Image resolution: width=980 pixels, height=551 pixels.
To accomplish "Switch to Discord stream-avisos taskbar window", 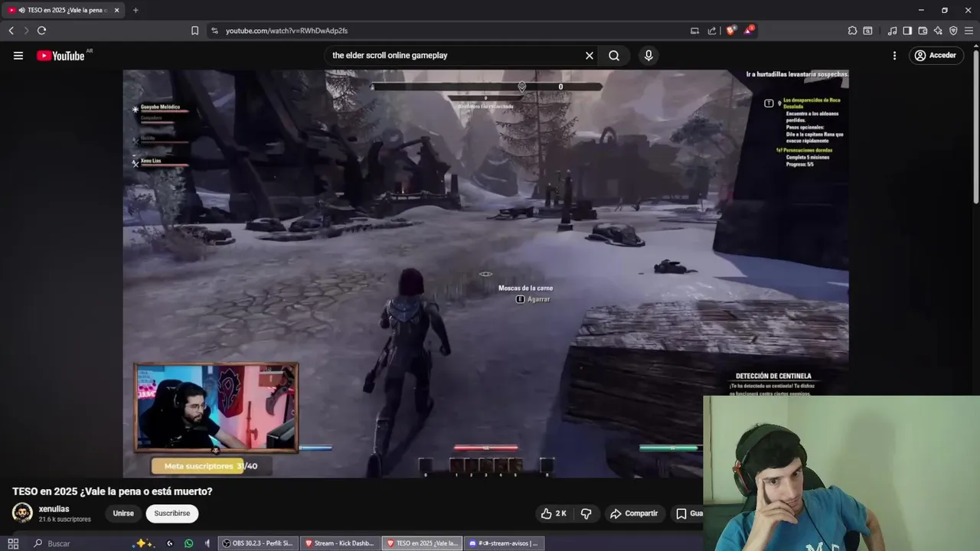I will point(503,543).
